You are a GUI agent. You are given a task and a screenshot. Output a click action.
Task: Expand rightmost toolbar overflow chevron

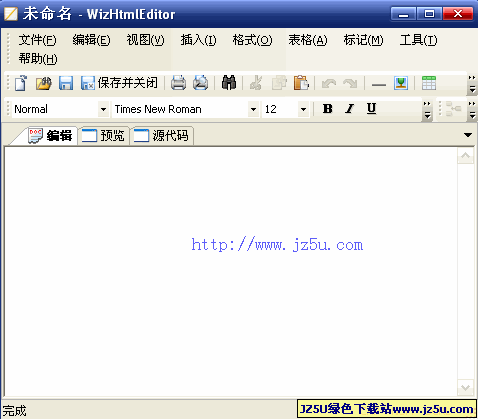pyautogui.click(x=472, y=110)
